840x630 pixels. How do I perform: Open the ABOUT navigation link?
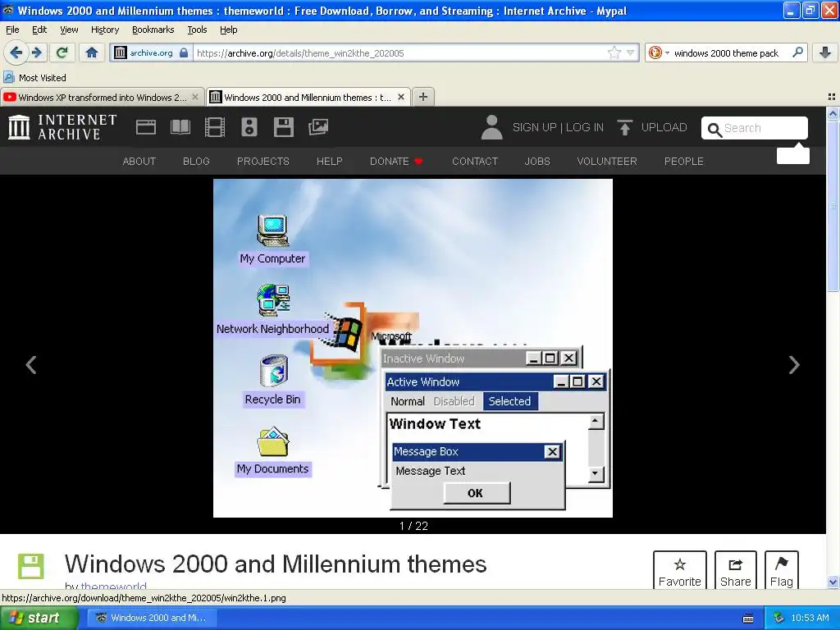coord(139,162)
